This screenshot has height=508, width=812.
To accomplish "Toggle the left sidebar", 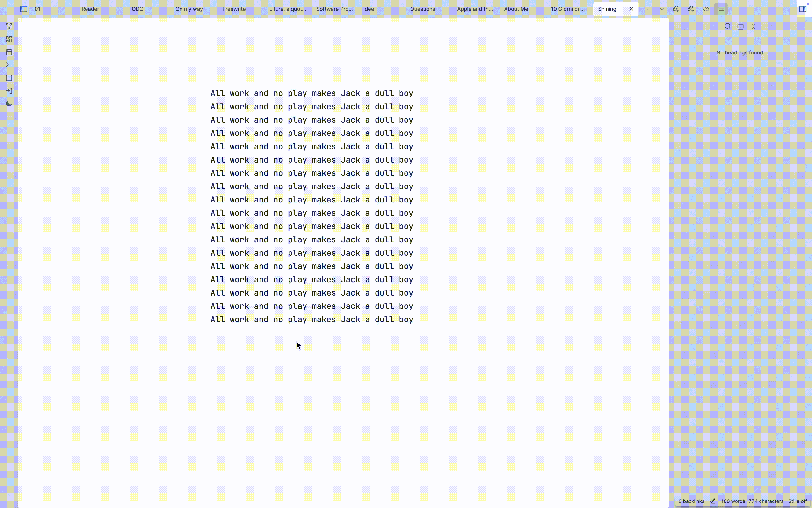I will [x=23, y=9].
